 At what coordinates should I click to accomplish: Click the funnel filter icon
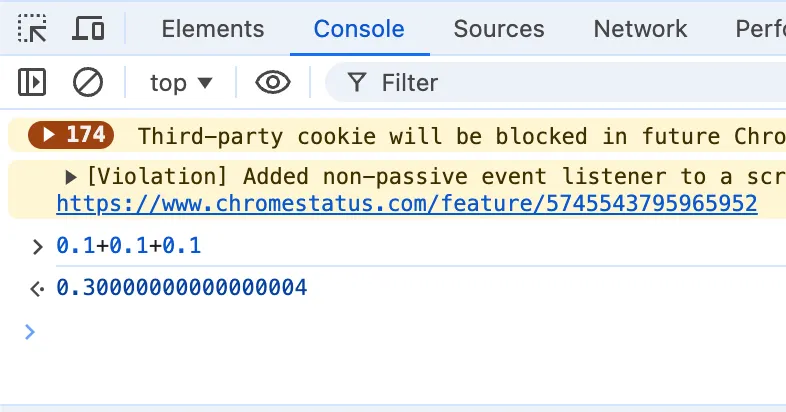pos(356,82)
